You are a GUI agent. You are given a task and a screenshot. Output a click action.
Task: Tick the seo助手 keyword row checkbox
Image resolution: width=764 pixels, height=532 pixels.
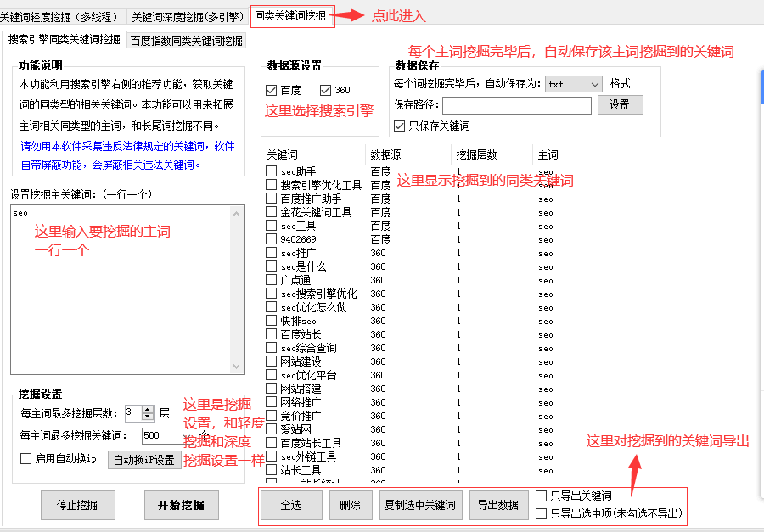coord(272,171)
